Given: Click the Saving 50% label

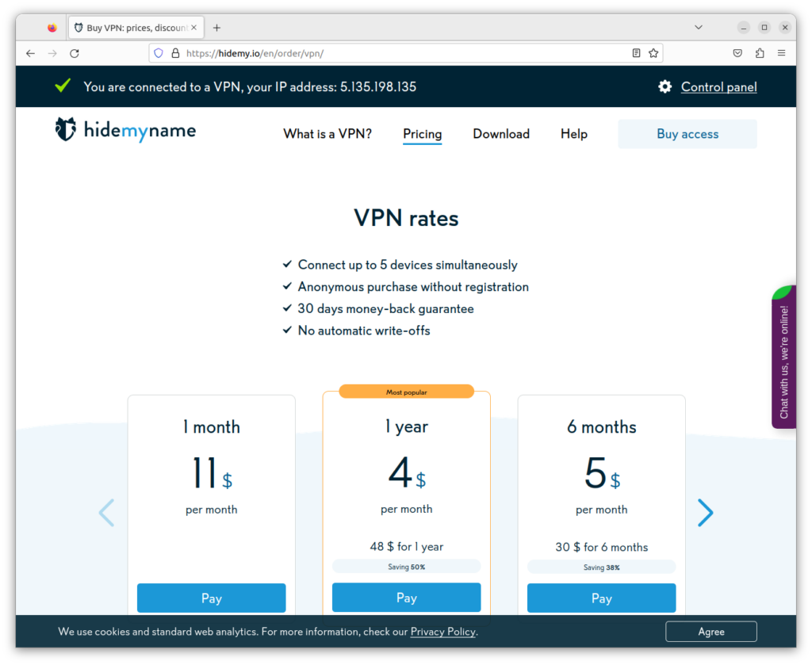Looking at the screenshot, I should pyautogui.click(x=407, y=567).
